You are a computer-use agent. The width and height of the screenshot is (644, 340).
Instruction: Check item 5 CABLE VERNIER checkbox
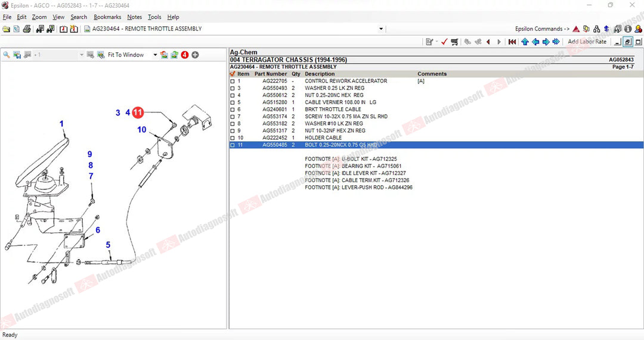coord(233,102)
